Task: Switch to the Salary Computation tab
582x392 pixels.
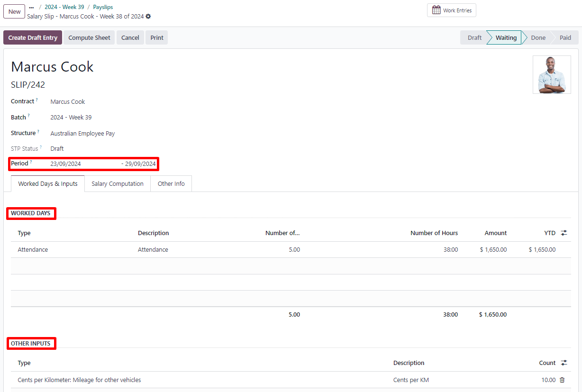Action: point(118,184)
